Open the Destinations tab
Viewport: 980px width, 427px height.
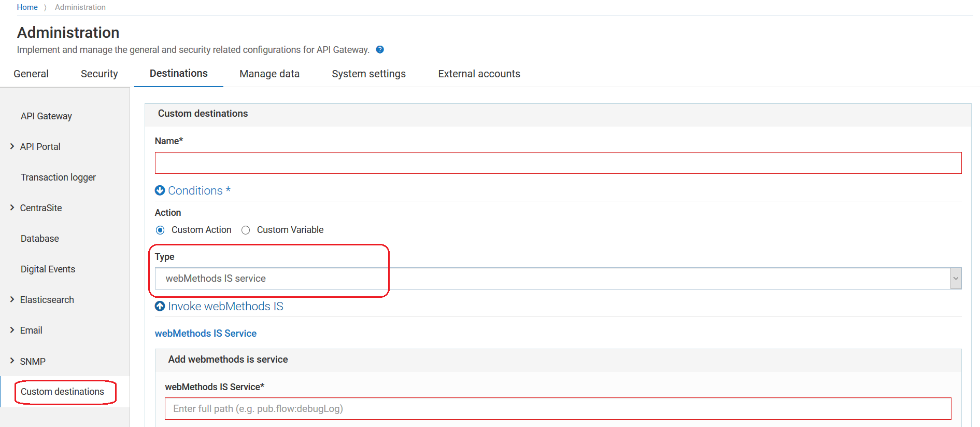click(179, 73)
